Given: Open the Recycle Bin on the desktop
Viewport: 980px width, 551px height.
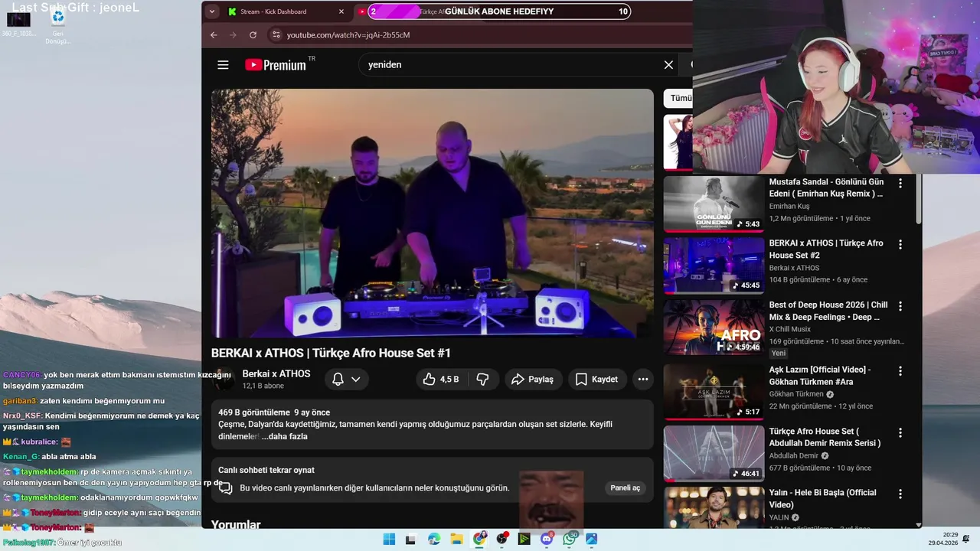Looking at the screenshot, I should point(57,24).
